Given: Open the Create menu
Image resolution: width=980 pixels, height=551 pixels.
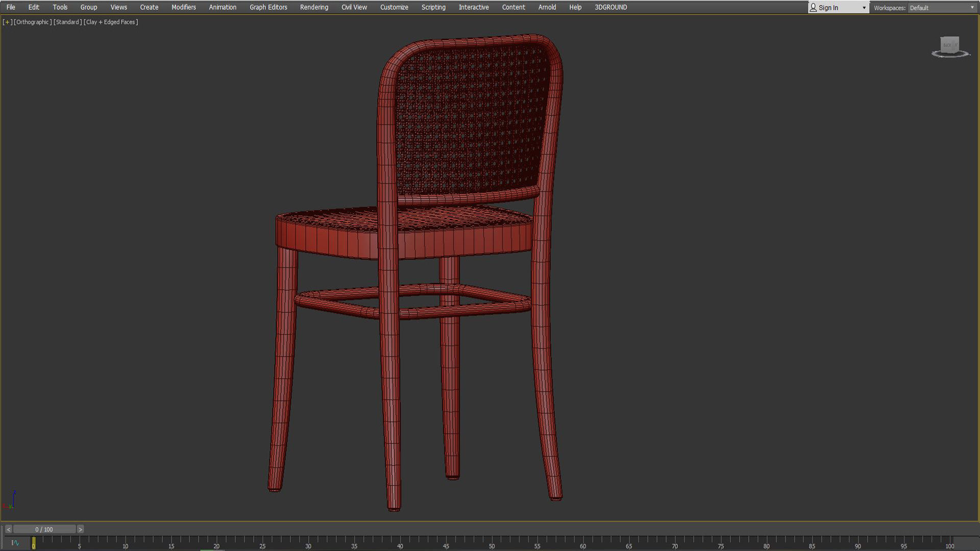Looking at the screenshot, I should (149, 7).
